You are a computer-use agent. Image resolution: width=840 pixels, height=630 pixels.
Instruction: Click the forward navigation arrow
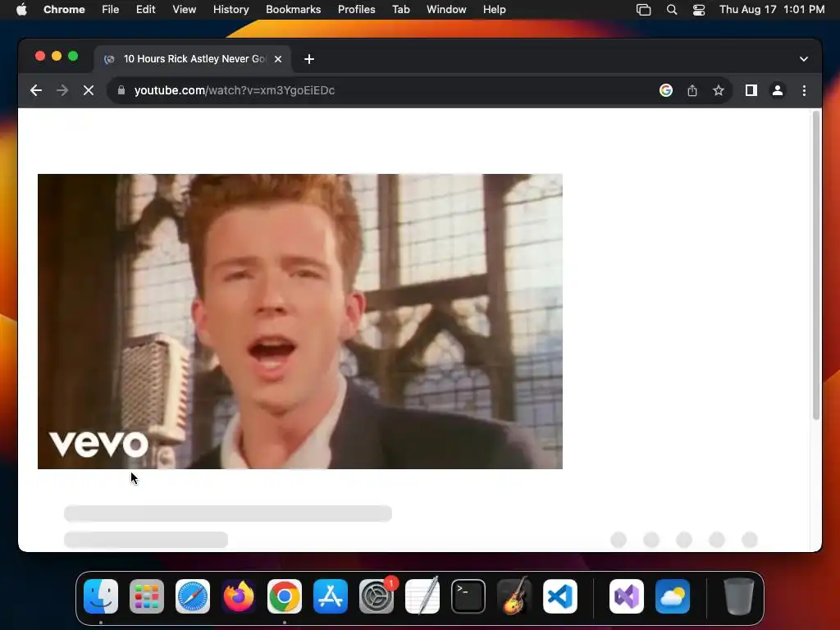(x=62, y=90)
